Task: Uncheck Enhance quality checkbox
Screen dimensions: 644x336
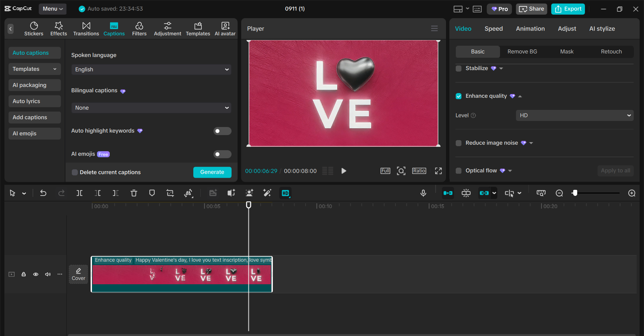Action: tap(458, 96)
